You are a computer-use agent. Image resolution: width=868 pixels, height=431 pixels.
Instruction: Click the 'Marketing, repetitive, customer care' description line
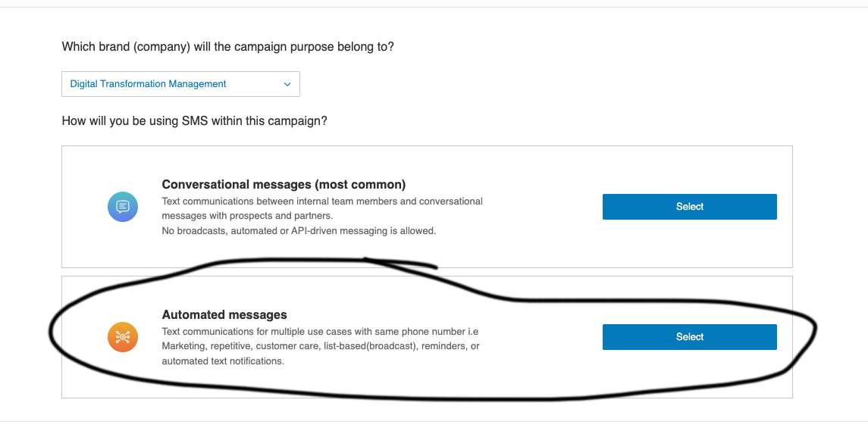click(321, 346)
